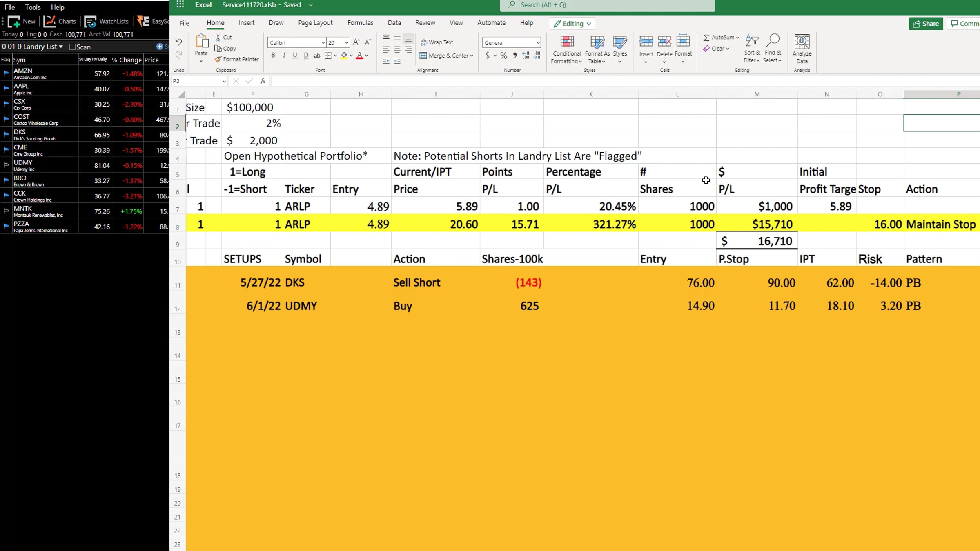Toggle bold formatting

click(x=273, y=56)
